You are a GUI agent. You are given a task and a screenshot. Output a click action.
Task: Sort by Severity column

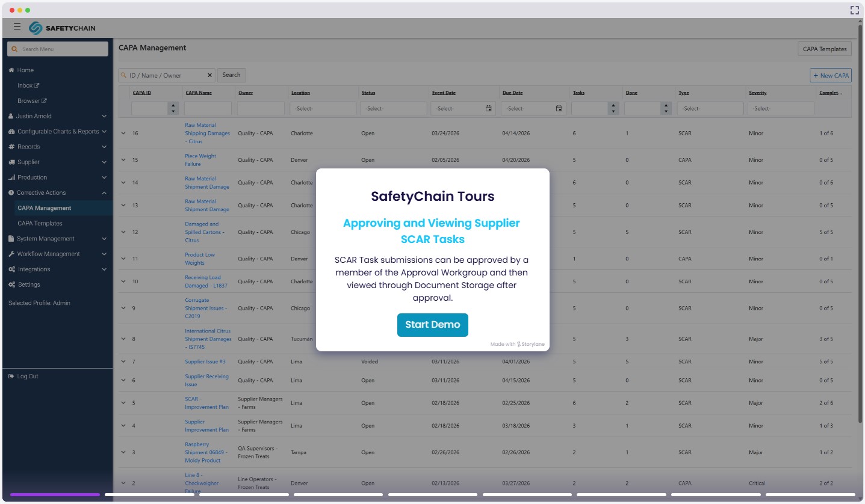coord(758,93)
